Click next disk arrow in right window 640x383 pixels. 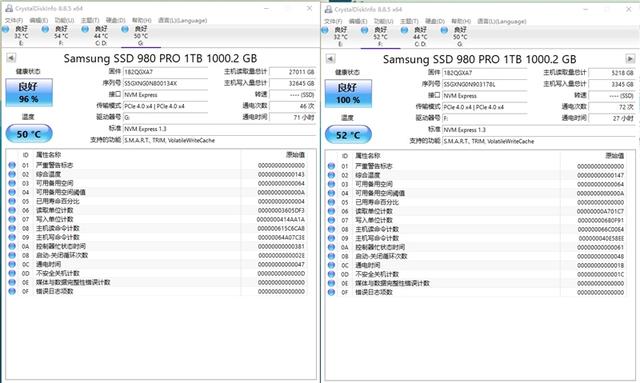[x=630, y=59]
